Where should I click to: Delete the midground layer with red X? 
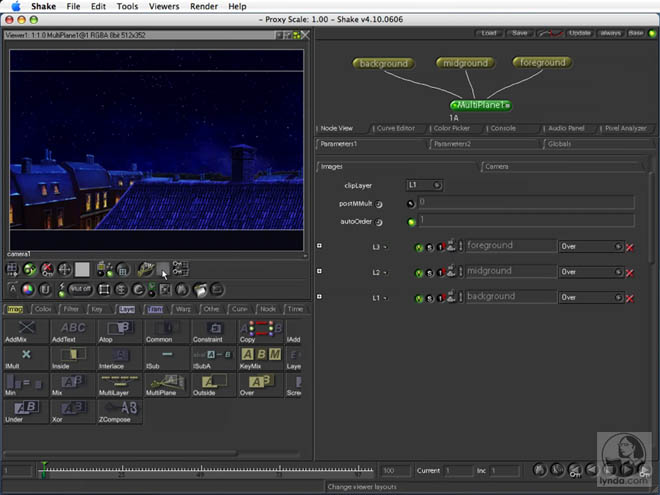(x=630, y=273)
